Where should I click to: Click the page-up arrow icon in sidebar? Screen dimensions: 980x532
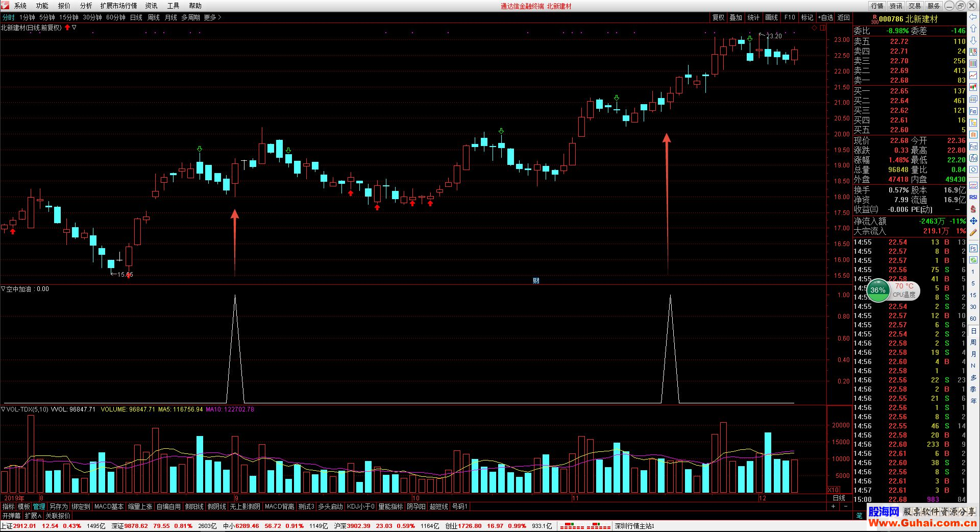point(973,28)
